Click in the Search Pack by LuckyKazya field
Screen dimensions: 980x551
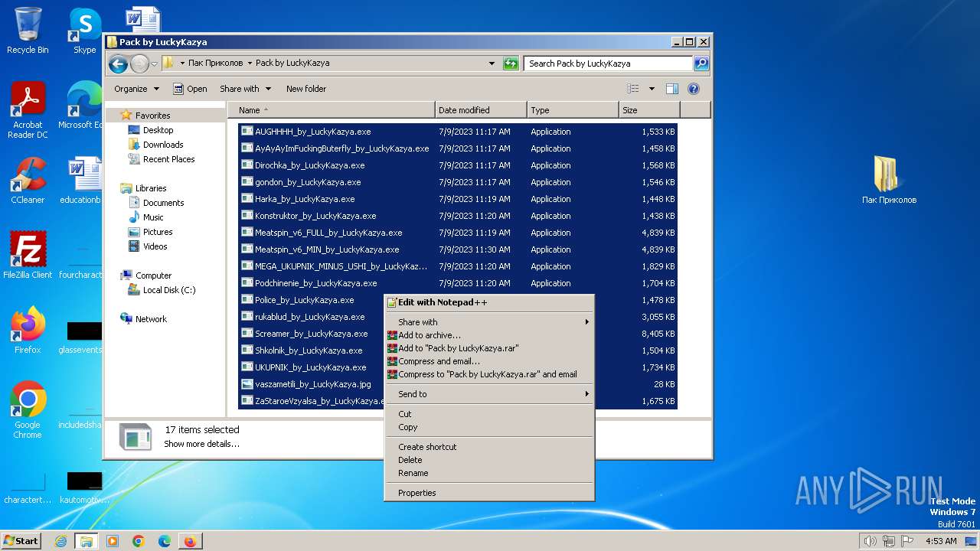point(609,64)
